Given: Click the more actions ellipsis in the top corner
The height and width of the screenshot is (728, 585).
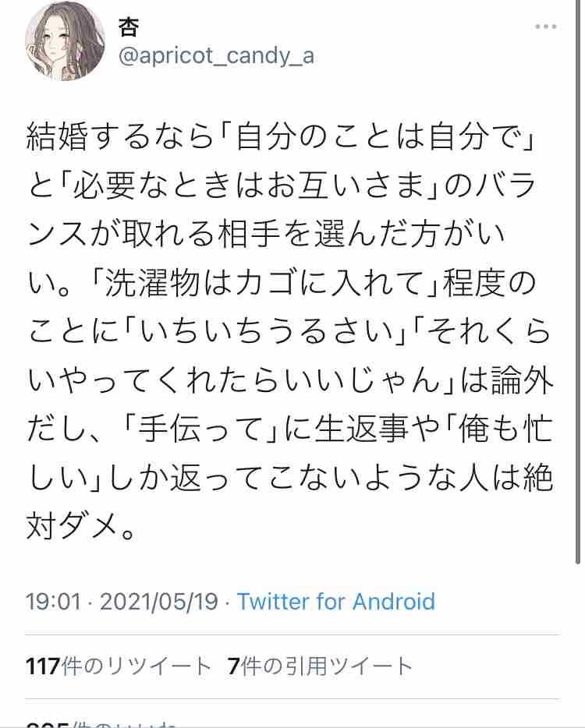Looking at the screenshot, I should pos(544,26).
